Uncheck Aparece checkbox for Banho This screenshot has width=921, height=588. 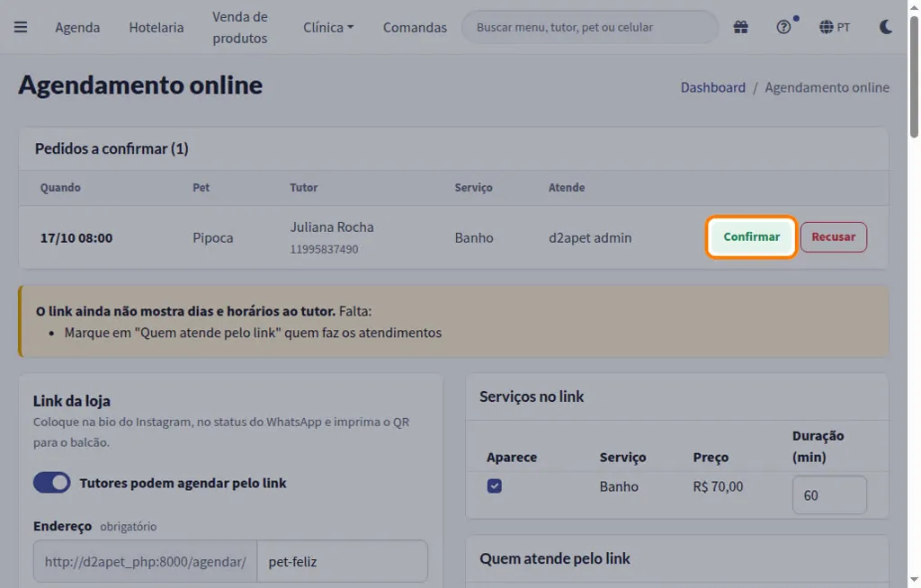click(495, 486)
